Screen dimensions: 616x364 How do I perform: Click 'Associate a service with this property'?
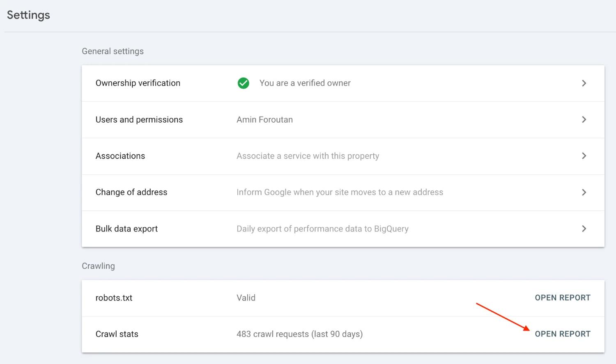[308, 156]
